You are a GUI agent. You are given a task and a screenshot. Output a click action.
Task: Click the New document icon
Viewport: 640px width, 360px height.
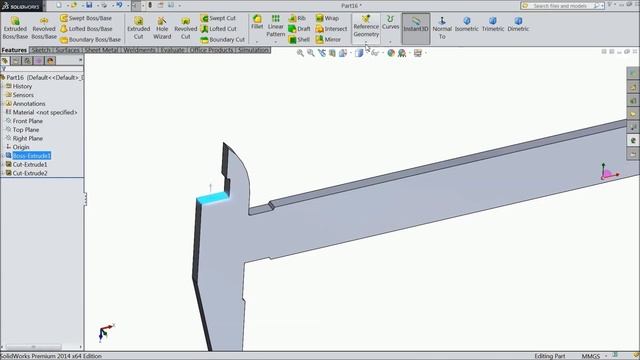pos(59,5)
